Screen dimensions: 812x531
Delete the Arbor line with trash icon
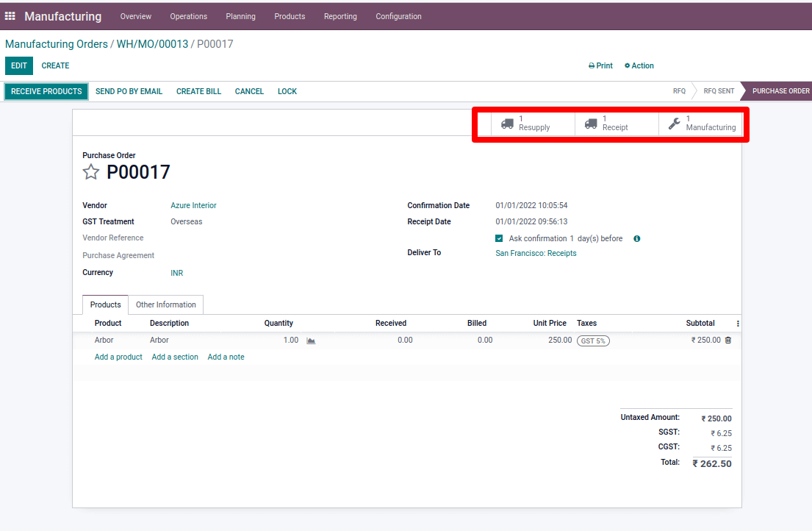728,341
